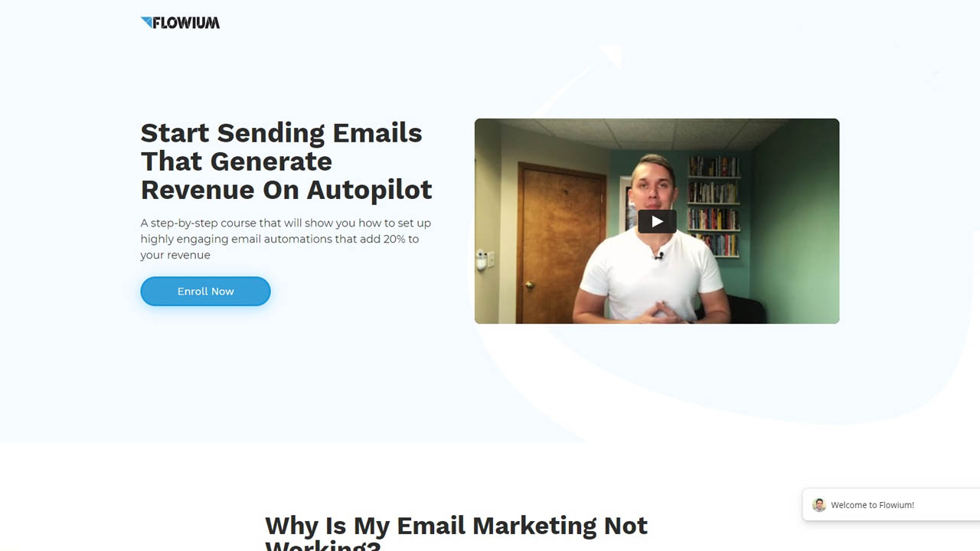Click the blue triangle Flowium logo icon
Image resolution: width=980 pixels, height=551 pixels.
[x=146, y=21]
